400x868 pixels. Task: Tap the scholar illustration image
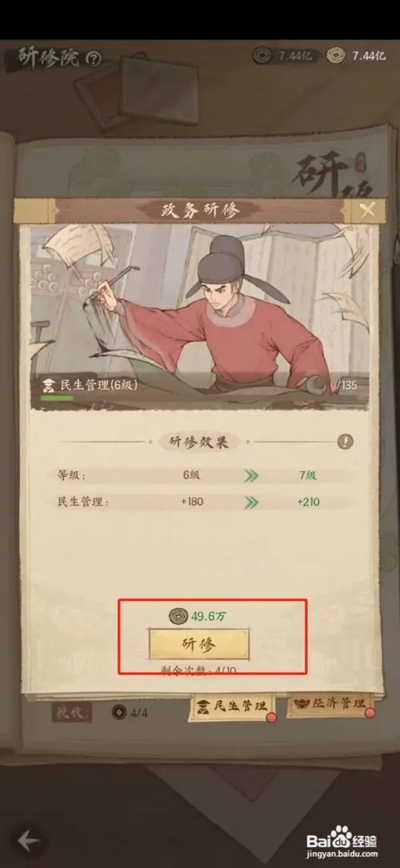(200, 317)
